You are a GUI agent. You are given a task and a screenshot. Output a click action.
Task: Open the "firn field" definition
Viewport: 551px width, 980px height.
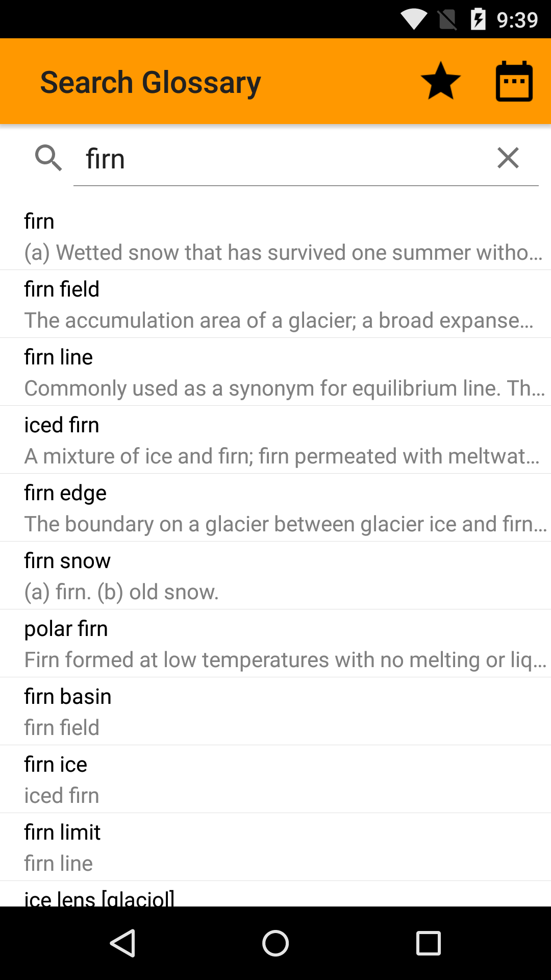point(275,305)
